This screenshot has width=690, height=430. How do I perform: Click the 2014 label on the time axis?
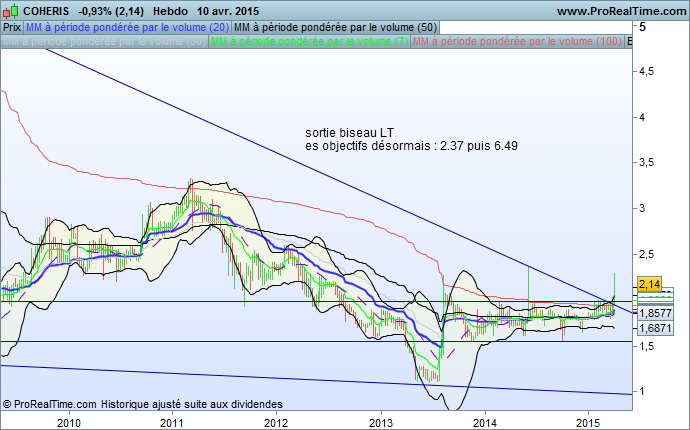(485, 423)
